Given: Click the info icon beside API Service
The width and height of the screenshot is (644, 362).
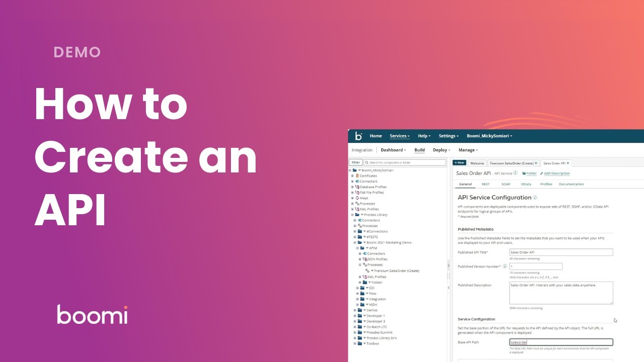Looking at the screenshot, I should (x=515, y=173).
